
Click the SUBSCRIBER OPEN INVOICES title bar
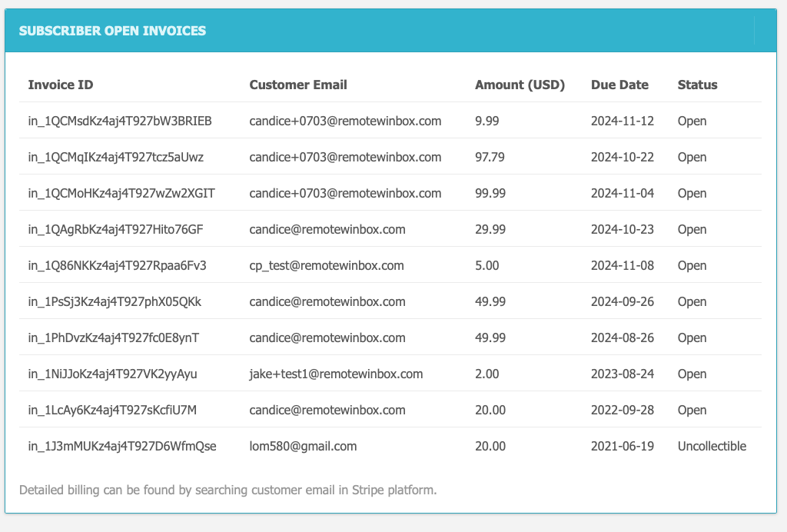[x=111, y=31]
